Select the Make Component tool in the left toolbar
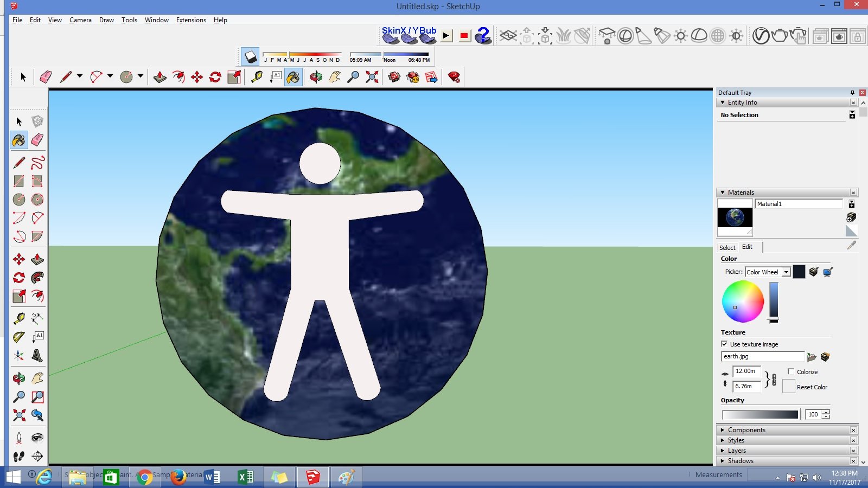This screenshot has width=868, height=488. [x=37, y=121]
